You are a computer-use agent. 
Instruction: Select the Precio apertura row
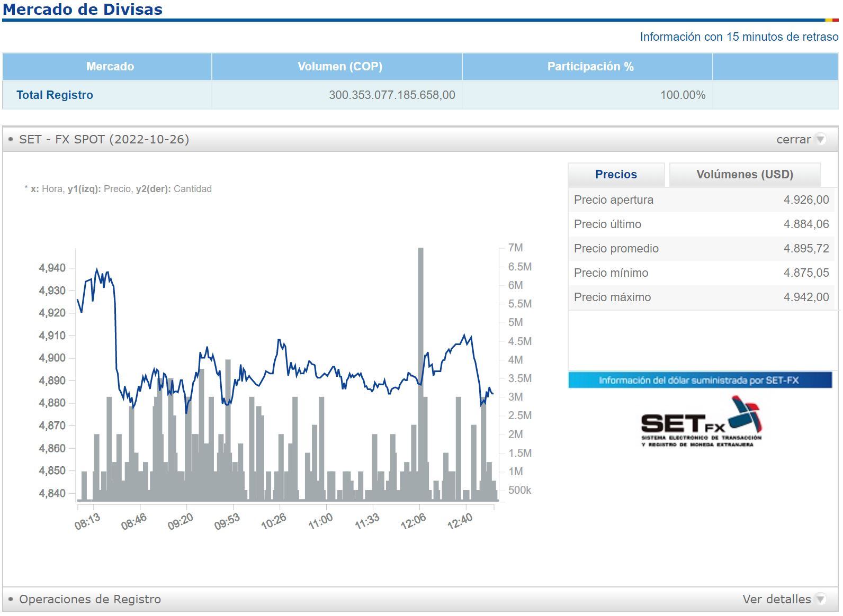(x=701, y=200)
